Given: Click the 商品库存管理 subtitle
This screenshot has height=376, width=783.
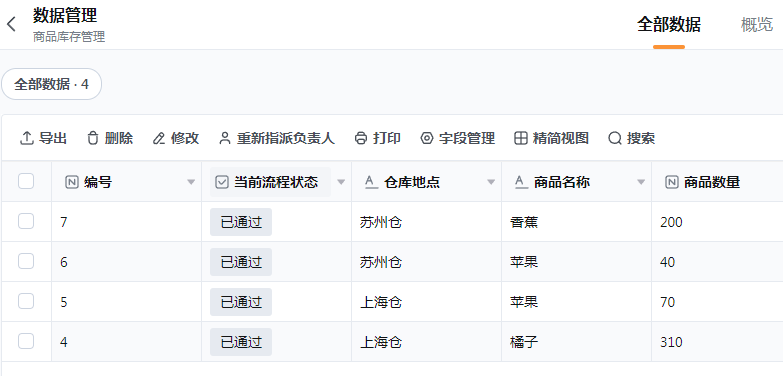Looking at the screenshot, I should point(69,37).
